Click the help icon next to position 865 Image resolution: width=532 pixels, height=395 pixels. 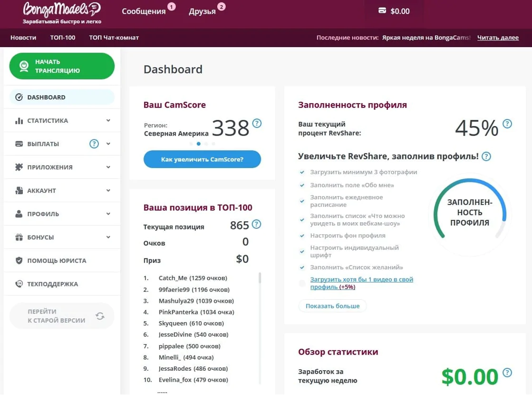pyautogui.click(x=257, y=224)
